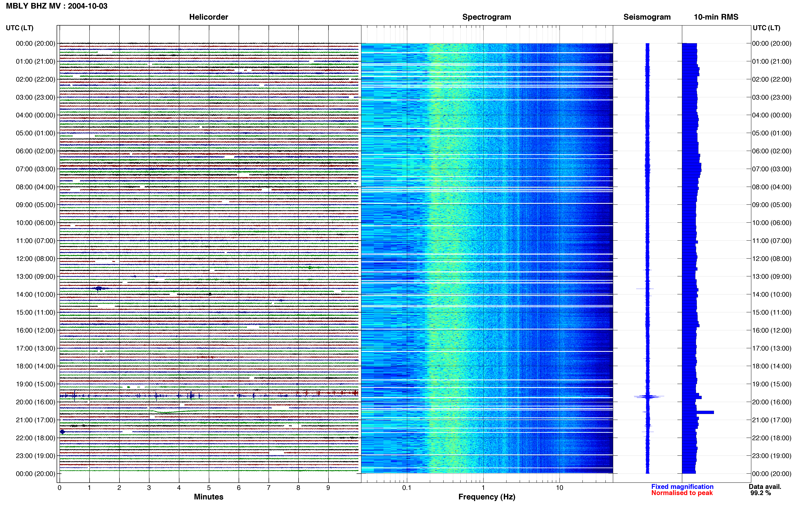Click left time label 01:00 (21:00)

[36, 61]
